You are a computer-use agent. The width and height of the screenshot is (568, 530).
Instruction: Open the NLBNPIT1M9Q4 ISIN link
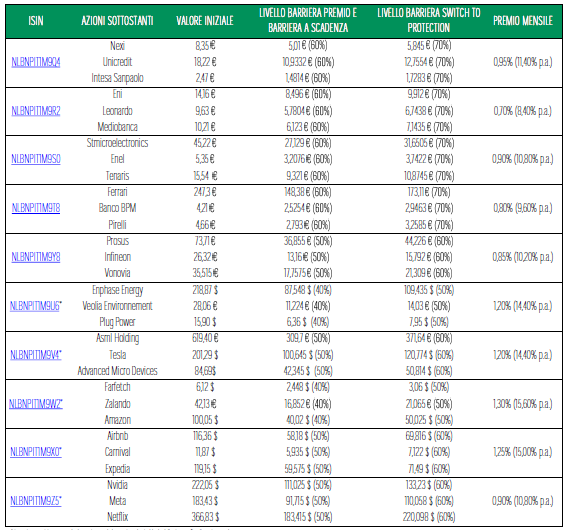36,62
